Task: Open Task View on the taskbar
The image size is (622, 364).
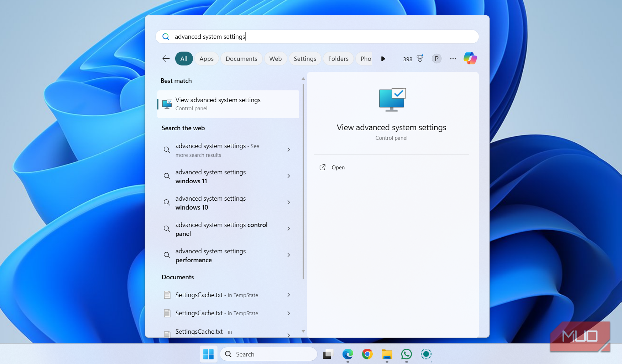Action: [328, 354]
